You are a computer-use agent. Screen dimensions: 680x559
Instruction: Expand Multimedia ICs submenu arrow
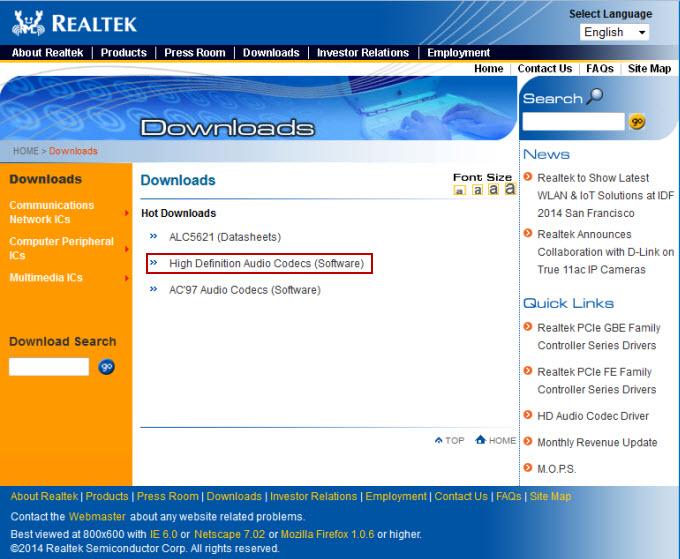pos(127,278)
